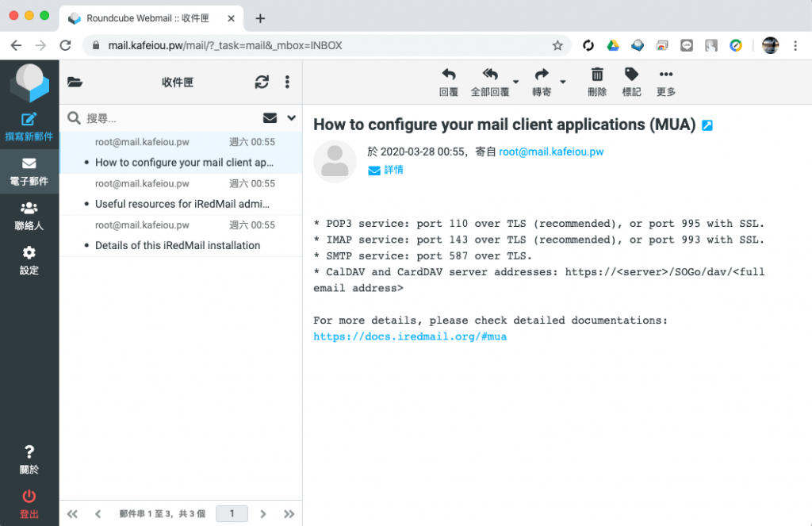812x526 pixels.
Task: Open the 電子郵件 mail section
Action: point(29,171)
